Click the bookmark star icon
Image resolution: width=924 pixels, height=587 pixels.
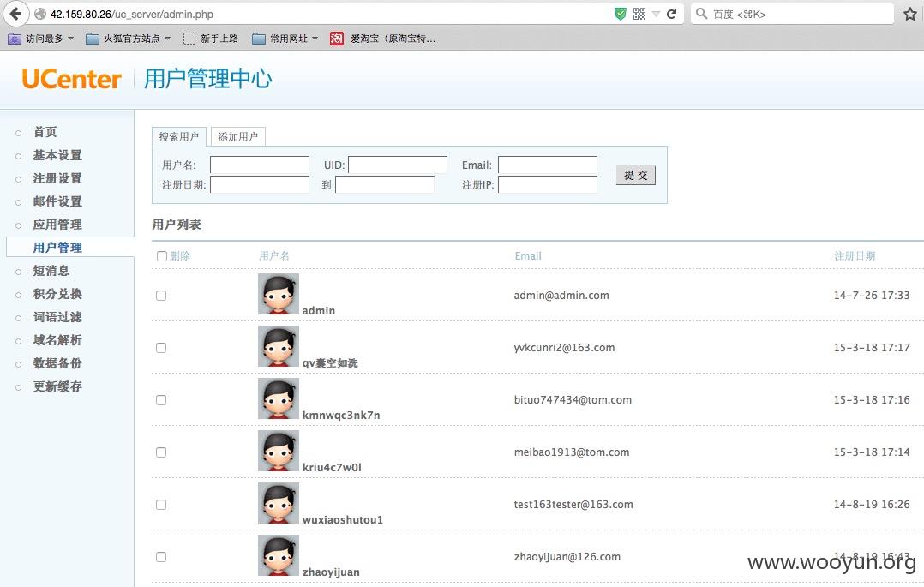910,15
